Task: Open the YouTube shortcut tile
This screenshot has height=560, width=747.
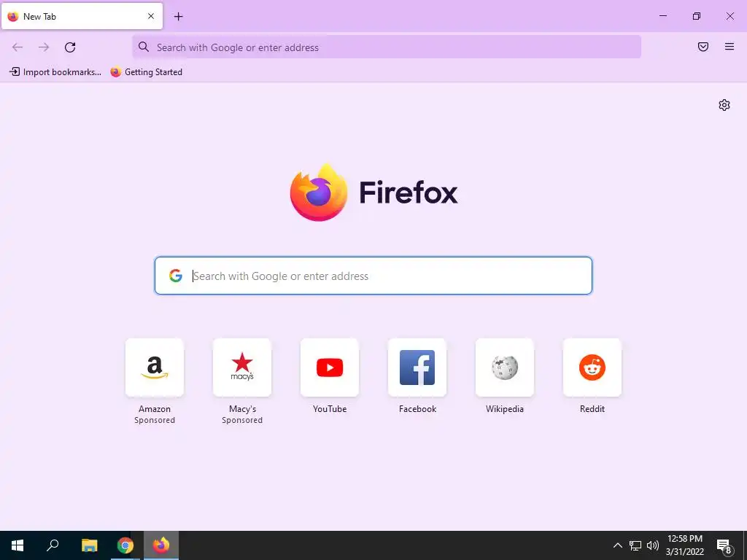Action: [330, 367]
